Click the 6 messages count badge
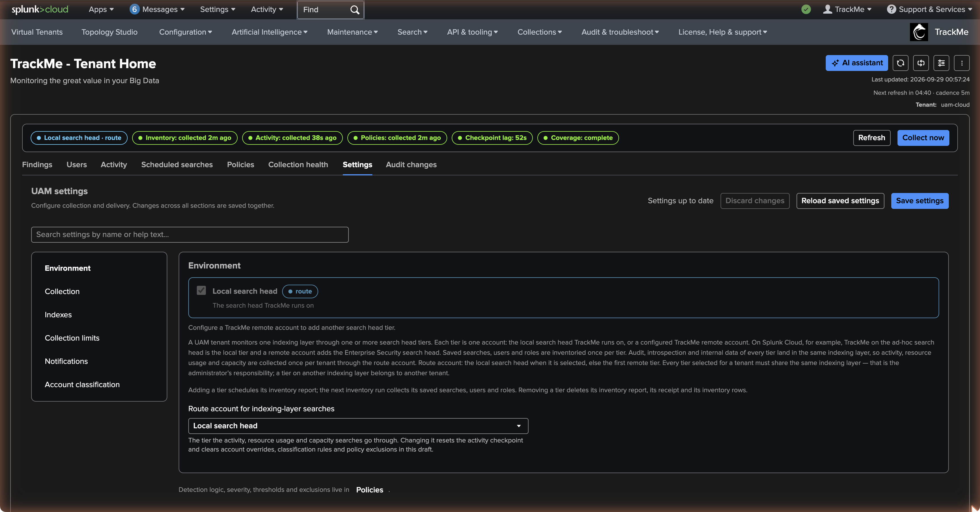The image size is (980, 512). point(134,10)
